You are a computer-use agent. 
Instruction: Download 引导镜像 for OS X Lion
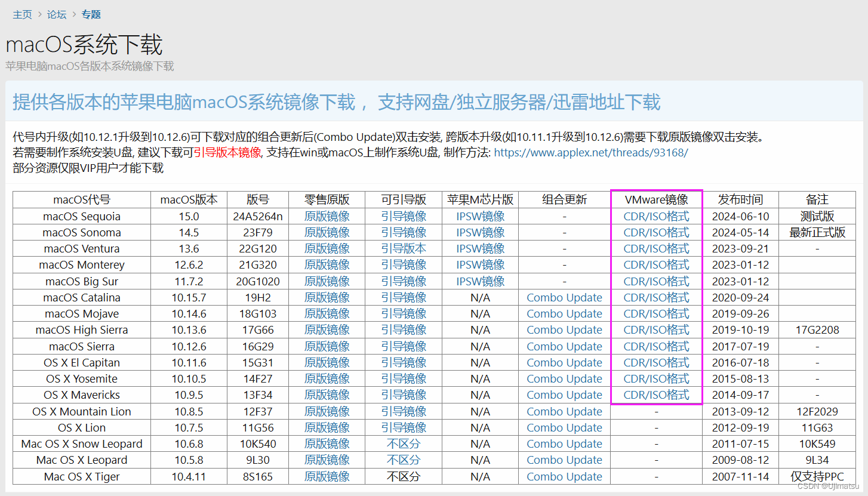point(404,427)
